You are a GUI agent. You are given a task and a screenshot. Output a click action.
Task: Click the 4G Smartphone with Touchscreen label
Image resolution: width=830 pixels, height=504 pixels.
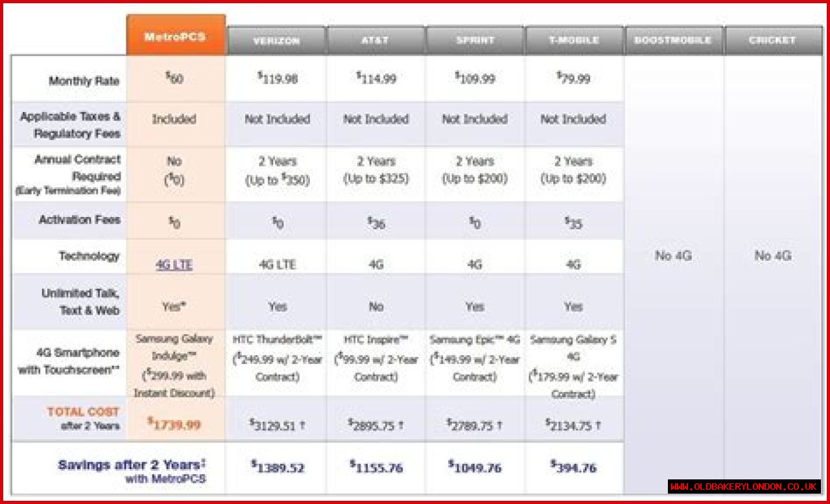tap(69, 361)
